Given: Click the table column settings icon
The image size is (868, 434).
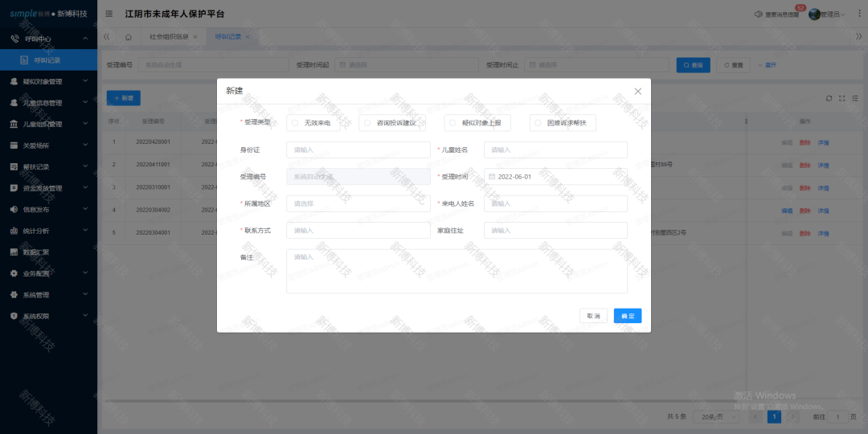Looking at the screenshot, I should click(855, 98).
